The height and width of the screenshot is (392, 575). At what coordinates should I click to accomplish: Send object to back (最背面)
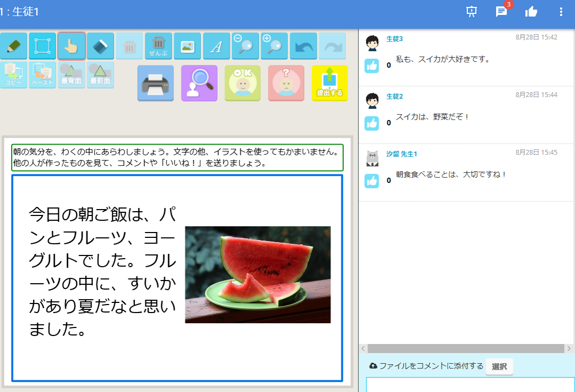pos(71,75)
